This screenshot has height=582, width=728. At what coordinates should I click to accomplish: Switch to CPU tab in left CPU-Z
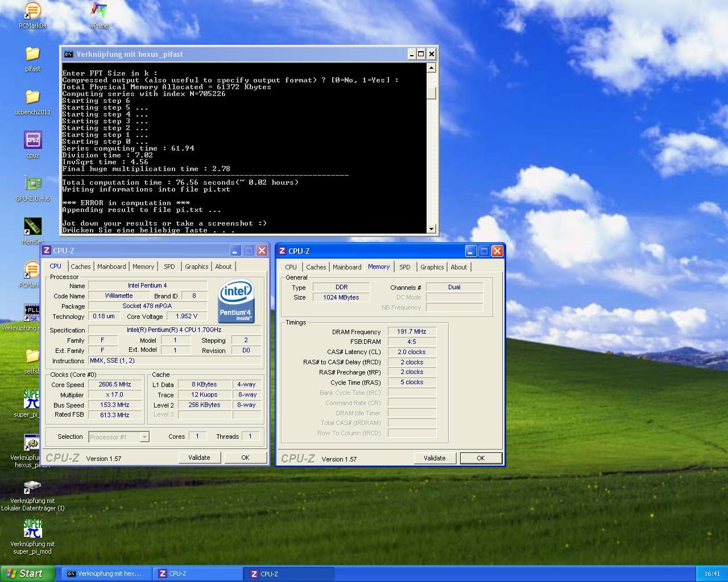pyautogui.click(x=56, y=266)
